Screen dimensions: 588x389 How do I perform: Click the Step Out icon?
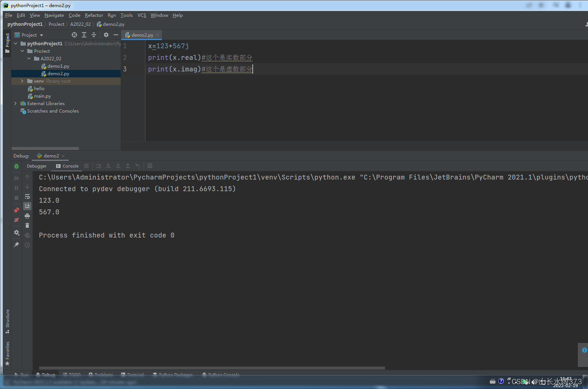click(128, 166)
